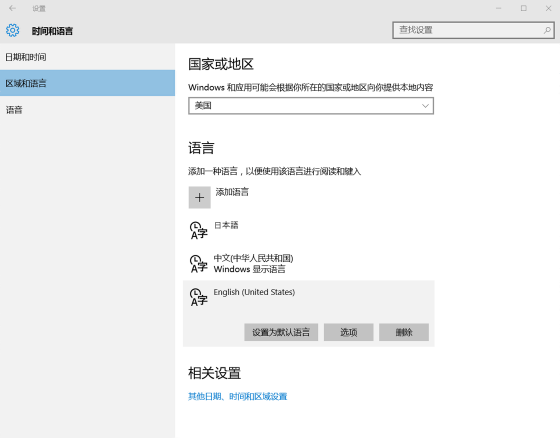
Task: Open 其他日期、时间和区域设置 link
Action: tap(238, 396)
